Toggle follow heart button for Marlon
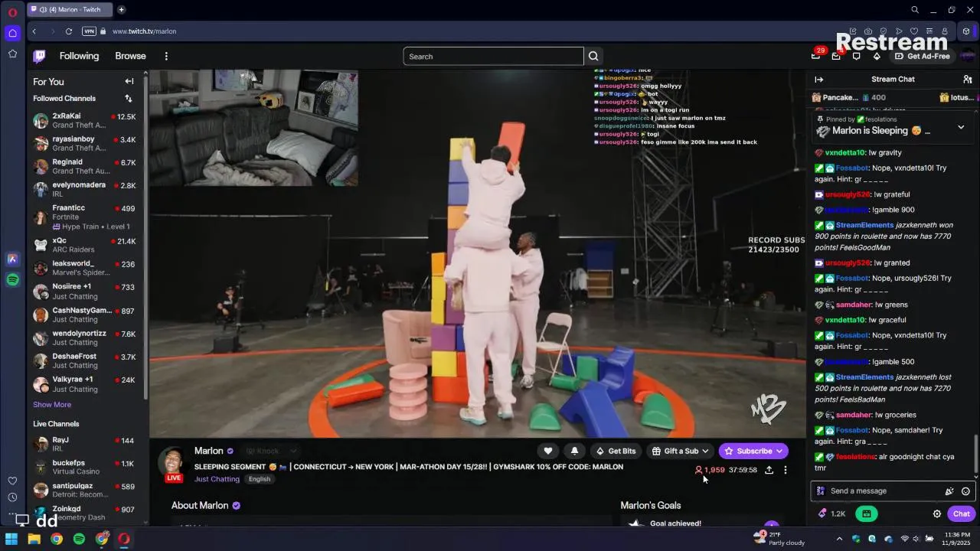Screen dimensions: 980x551 click(x=547, y=451)
